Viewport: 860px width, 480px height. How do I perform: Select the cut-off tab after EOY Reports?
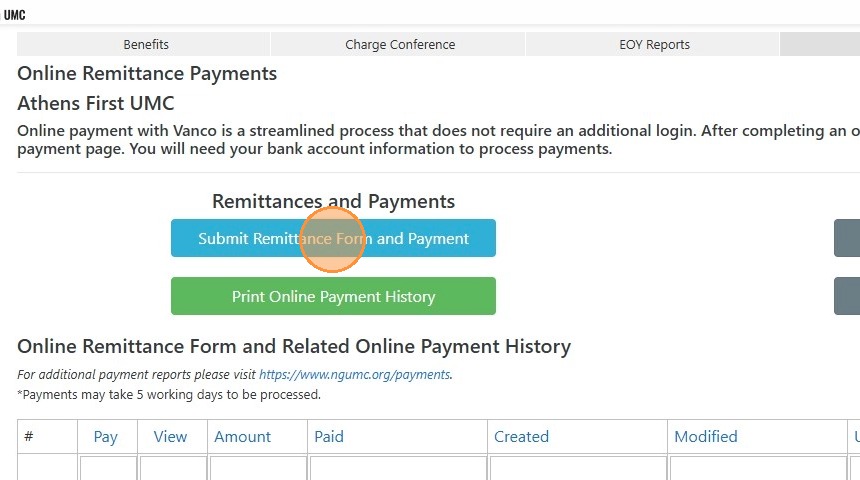820,44
